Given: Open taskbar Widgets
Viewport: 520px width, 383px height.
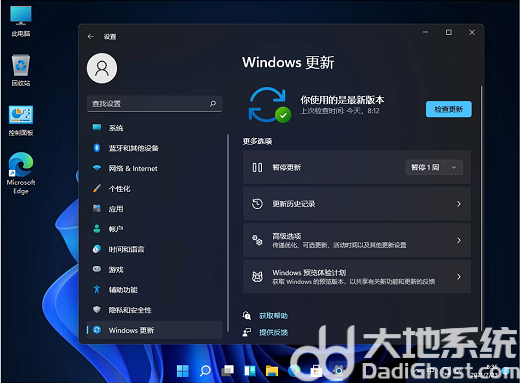Looking at the screenshot, I should point(250,371).
